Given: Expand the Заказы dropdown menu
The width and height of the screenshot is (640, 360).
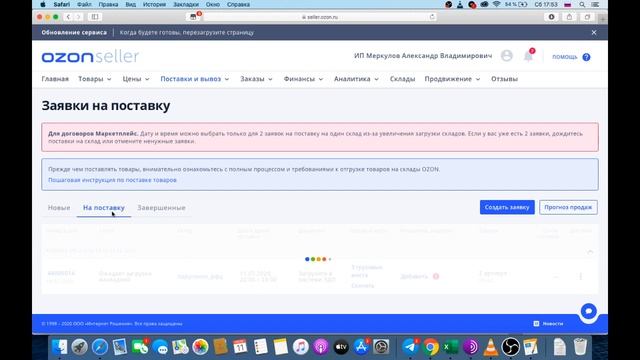Looking at the screenshot, I should [x=256, y=79].
